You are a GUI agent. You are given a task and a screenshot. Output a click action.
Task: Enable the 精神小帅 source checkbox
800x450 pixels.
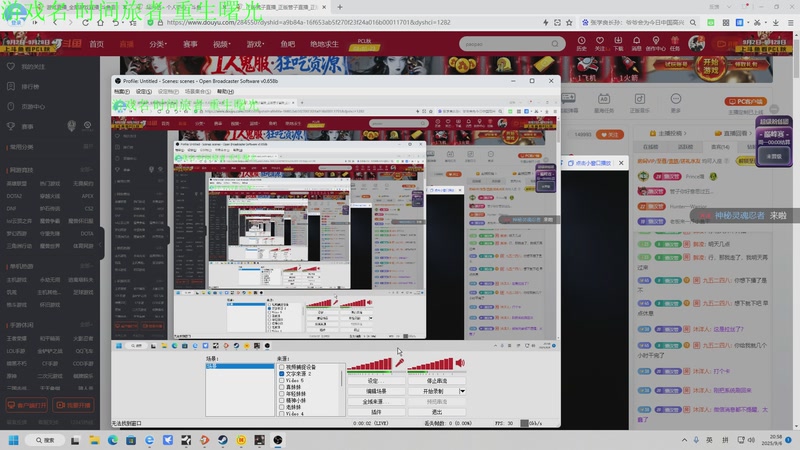click(282, 400)
